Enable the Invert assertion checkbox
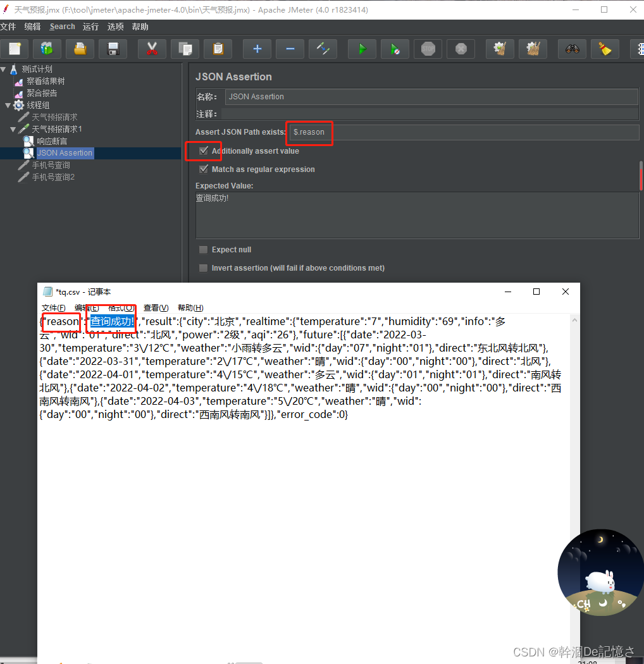 (203, 267)
